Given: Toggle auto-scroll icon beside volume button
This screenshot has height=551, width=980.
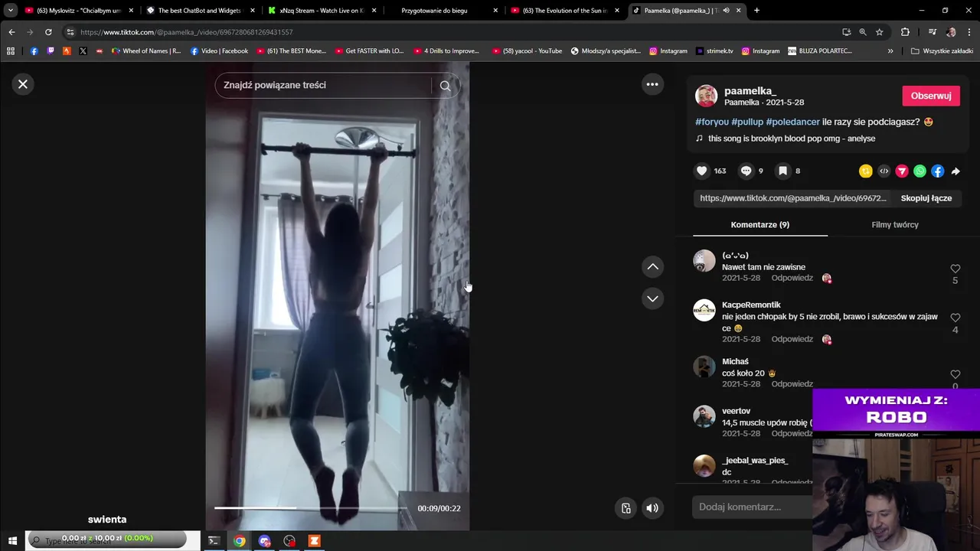Looking at the screenshot, I should tap(626, 508).
